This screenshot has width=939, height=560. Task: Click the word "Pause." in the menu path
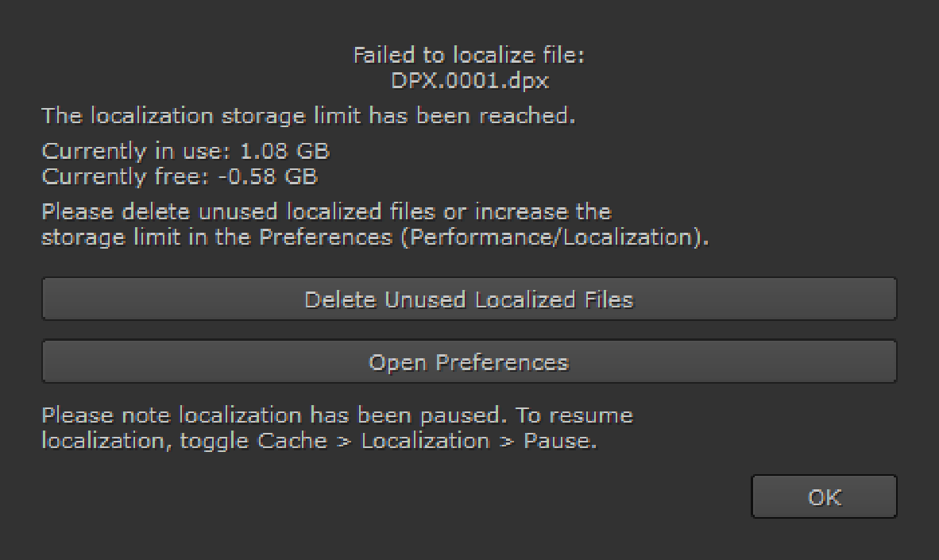click(x=559, y=441)
